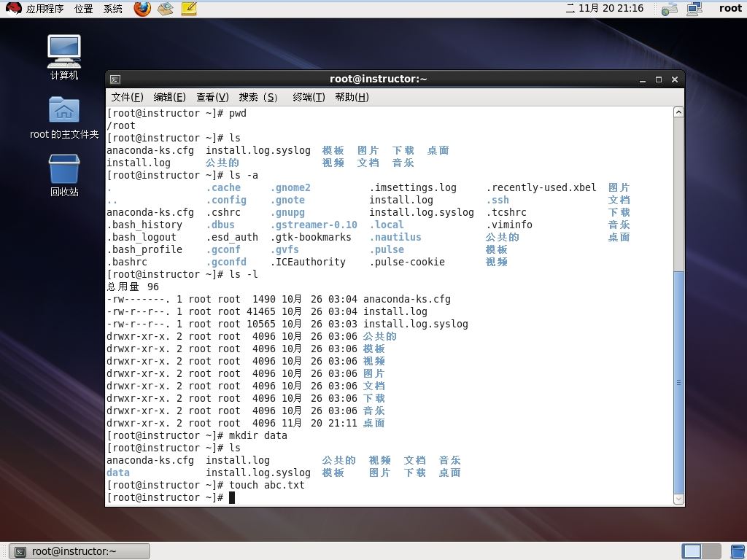747x560 pixels.
Task: Click the '.ICEauthority' file name
Action: click(x=308, y=262)
